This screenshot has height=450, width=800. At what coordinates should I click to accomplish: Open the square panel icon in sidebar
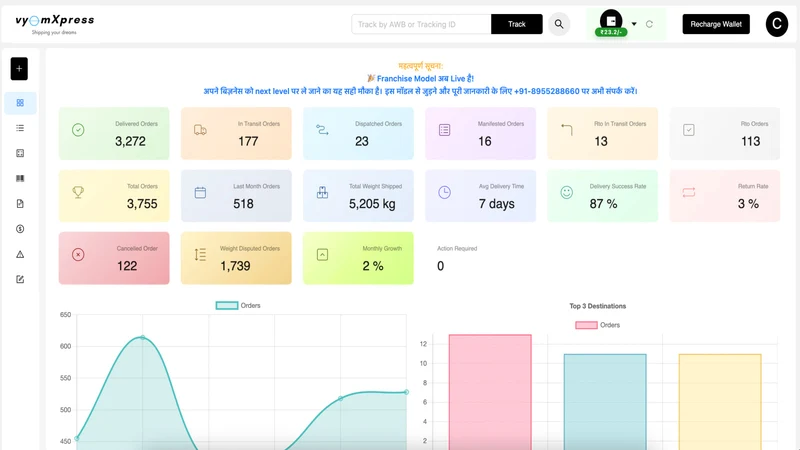click(20, 153)
